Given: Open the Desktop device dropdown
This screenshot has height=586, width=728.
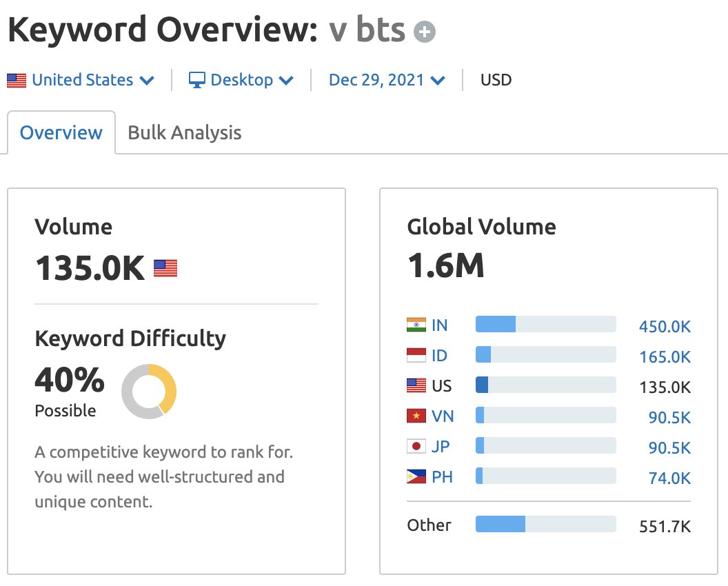Looking at the screenshot, I should click(x=241, y=80).
